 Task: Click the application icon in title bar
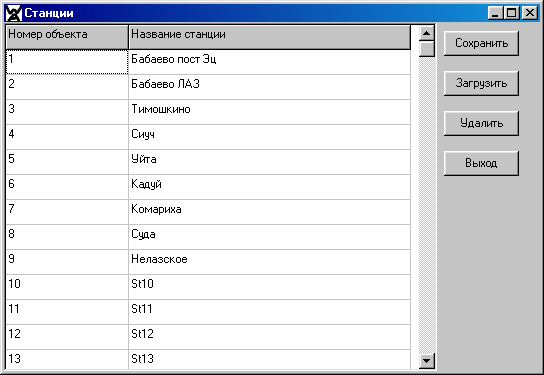click(14, 13)
